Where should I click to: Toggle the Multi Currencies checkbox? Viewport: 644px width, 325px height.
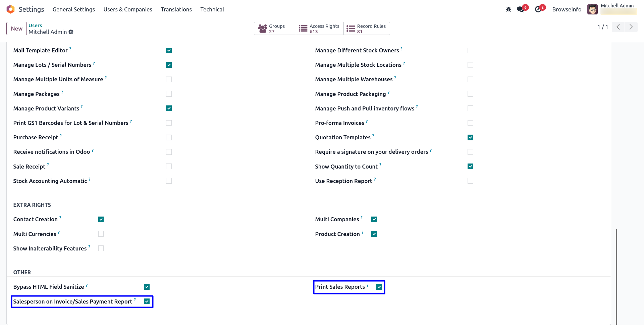pos(101,234)
